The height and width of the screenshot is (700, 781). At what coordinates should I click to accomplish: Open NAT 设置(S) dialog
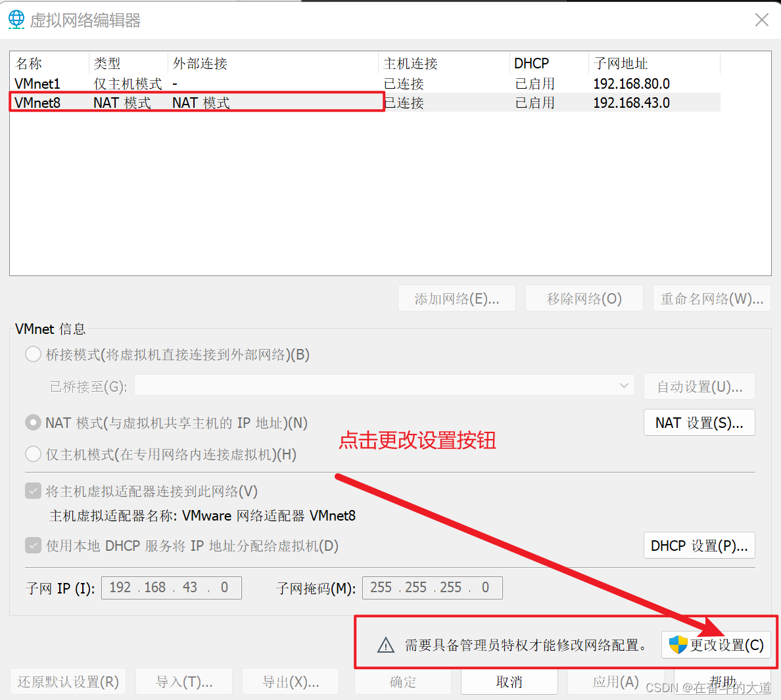699,423
